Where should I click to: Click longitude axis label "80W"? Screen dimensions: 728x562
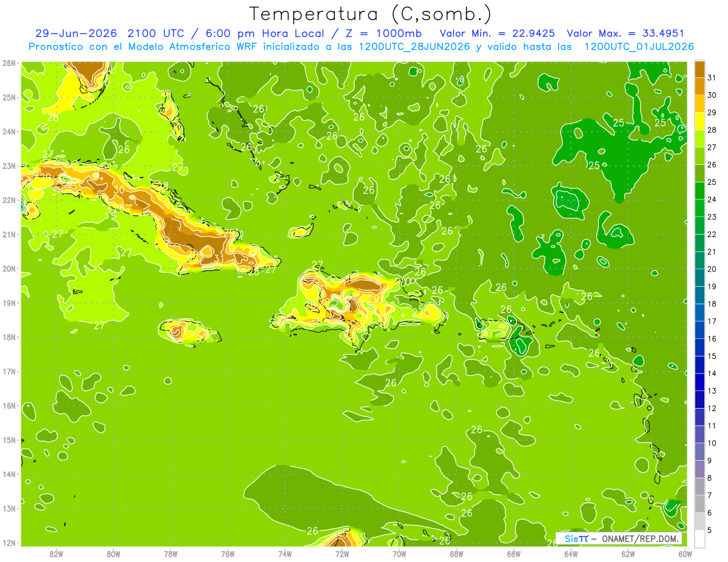(x=113, y=554)
